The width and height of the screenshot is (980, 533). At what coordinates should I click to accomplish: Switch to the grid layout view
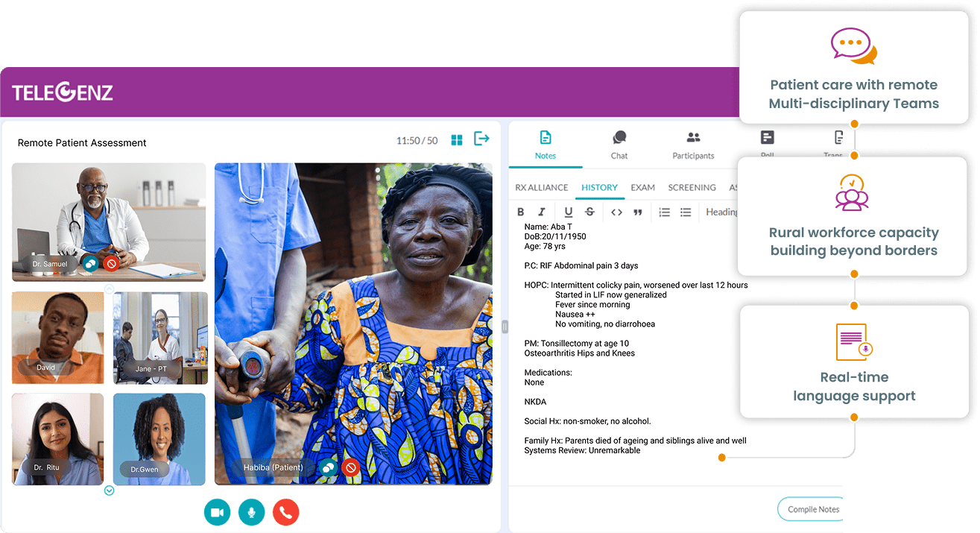coord(457,140)
